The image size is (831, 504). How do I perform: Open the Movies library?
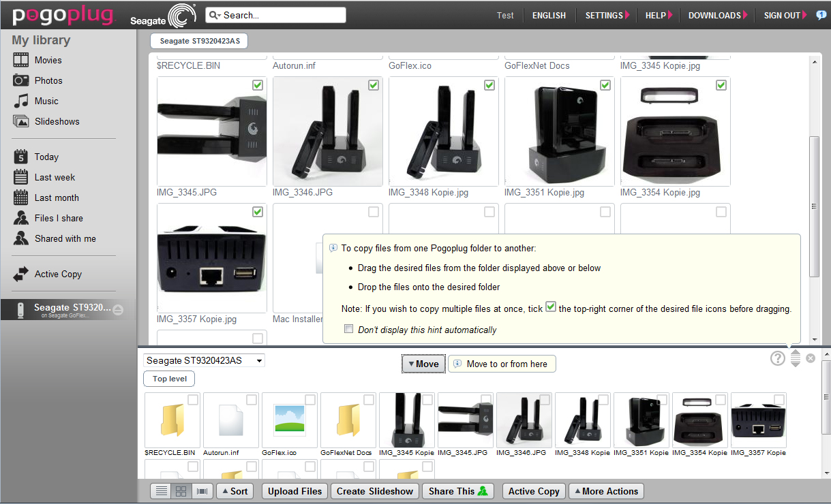(48, 60)
